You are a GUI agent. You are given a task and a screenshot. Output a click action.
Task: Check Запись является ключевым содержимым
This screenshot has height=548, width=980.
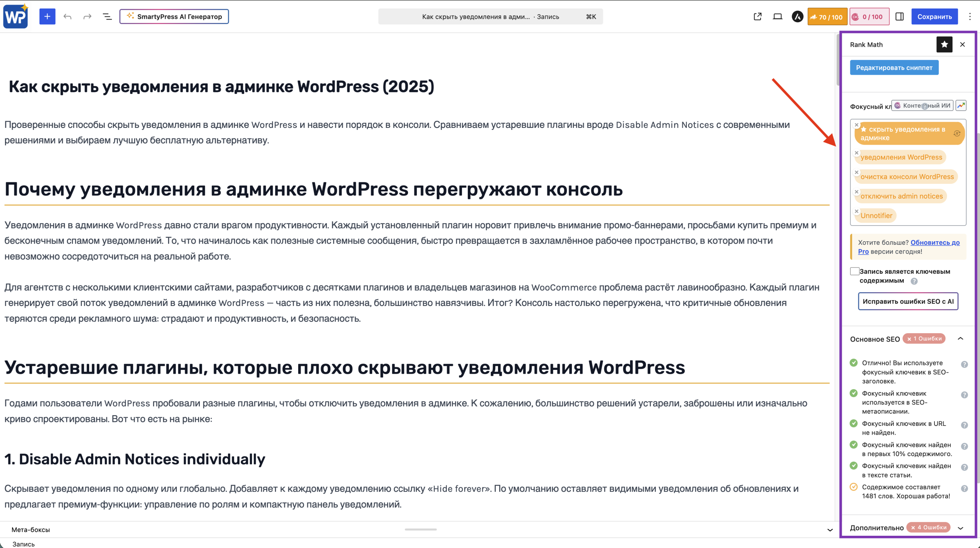[854, 271]
